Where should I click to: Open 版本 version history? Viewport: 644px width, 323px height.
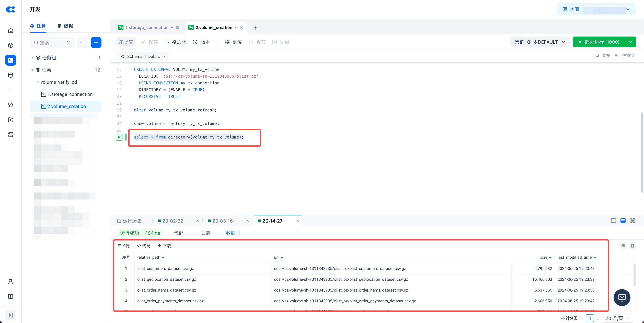(x=201, y=42)
